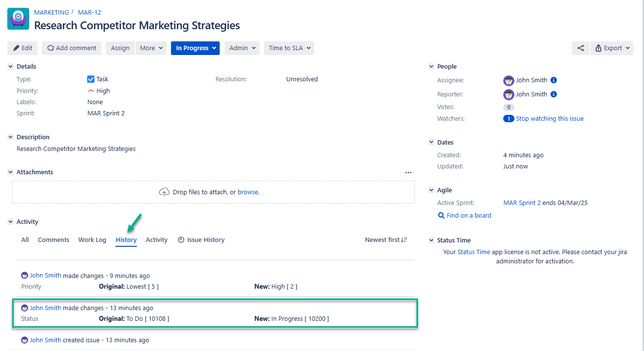Viewport: 644px width, 351px height.
Task: Click the Votes count badge
Action: coord(509,107)
